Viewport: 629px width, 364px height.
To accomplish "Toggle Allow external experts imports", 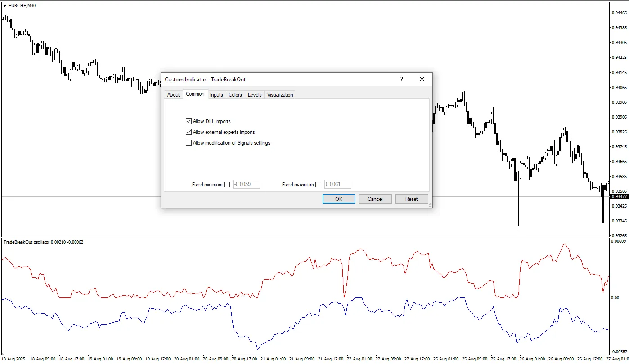I will coord(189,132).
